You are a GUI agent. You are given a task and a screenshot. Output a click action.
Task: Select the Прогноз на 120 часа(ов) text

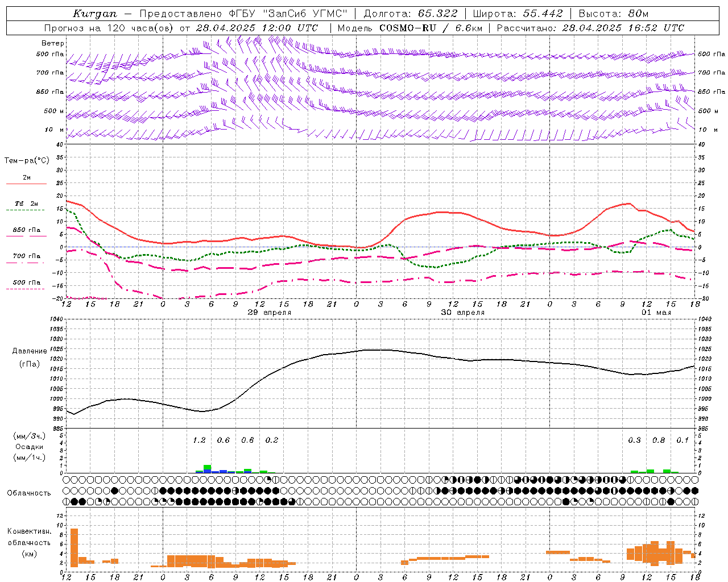click(x=110, y=28)
